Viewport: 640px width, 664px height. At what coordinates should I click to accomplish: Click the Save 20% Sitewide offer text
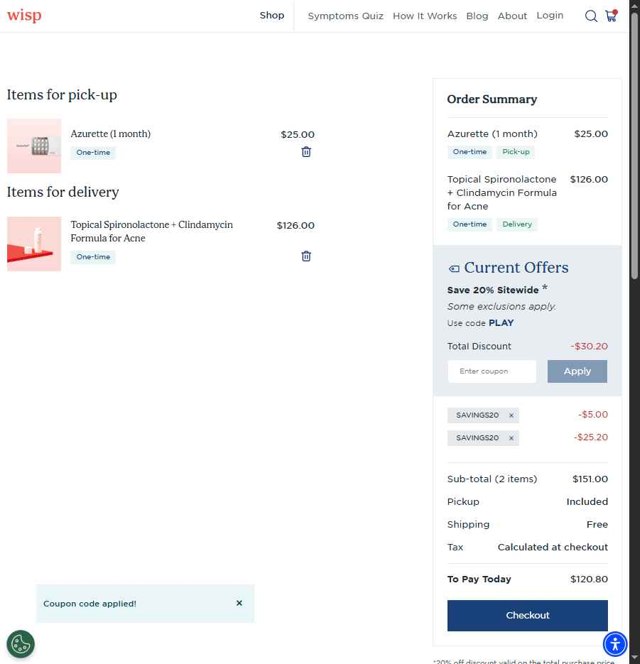point(493,290)
